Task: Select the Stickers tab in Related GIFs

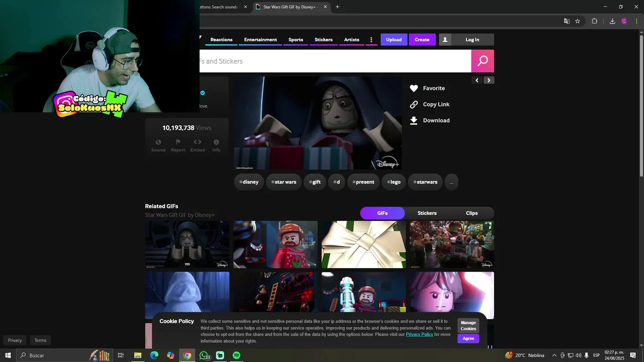Action: point(427,213)
